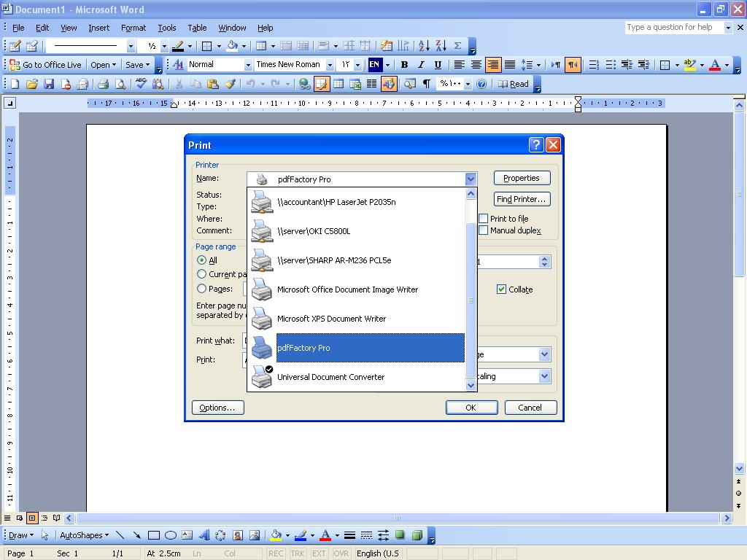Toggle the Drawing toolbar button
747x560 pixels.
(388, 85)
